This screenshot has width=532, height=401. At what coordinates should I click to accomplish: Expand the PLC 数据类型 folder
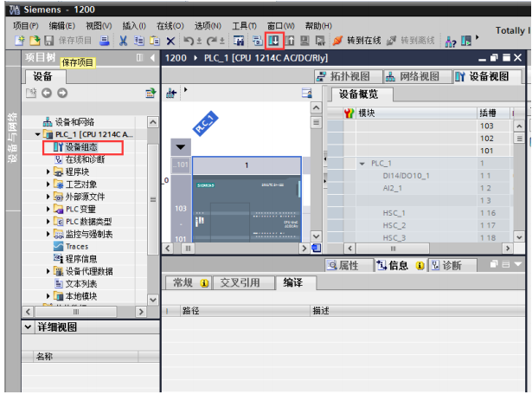[x=48, y=222]
